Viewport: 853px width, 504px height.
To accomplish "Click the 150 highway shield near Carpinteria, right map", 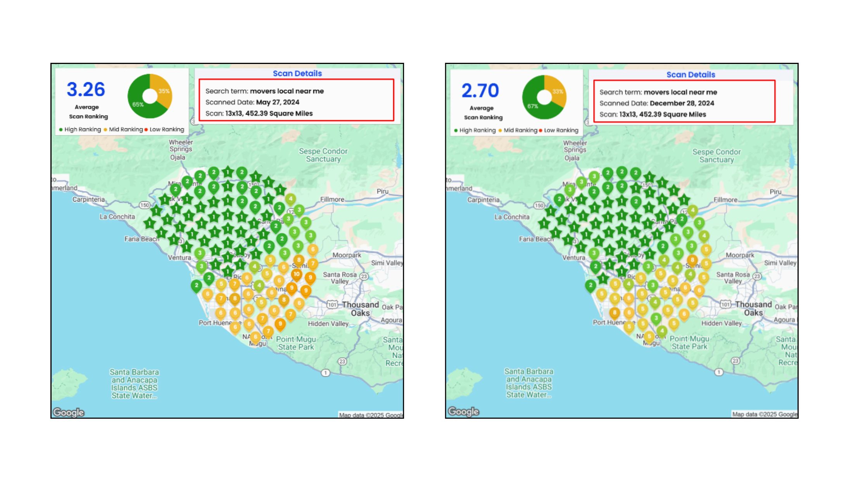I will (x=539, y=205).
